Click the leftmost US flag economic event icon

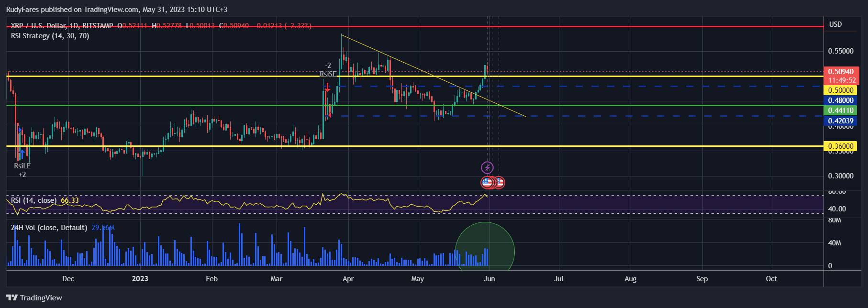[x=486, y=182]
